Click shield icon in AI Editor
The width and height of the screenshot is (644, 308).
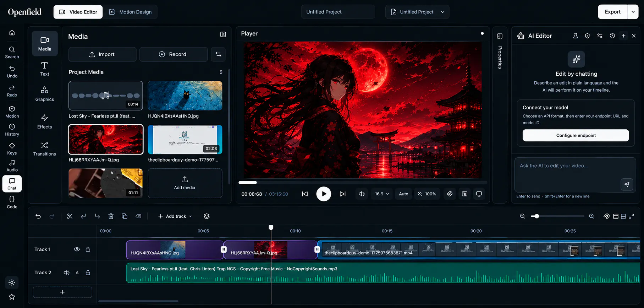click(x=587, y=36)
